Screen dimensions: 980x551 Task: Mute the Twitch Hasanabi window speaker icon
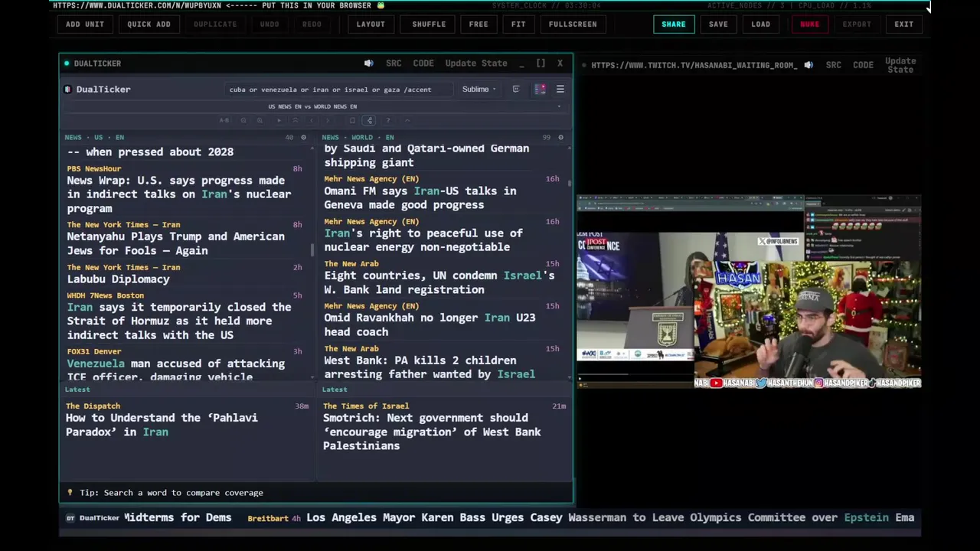pos(808,65)
